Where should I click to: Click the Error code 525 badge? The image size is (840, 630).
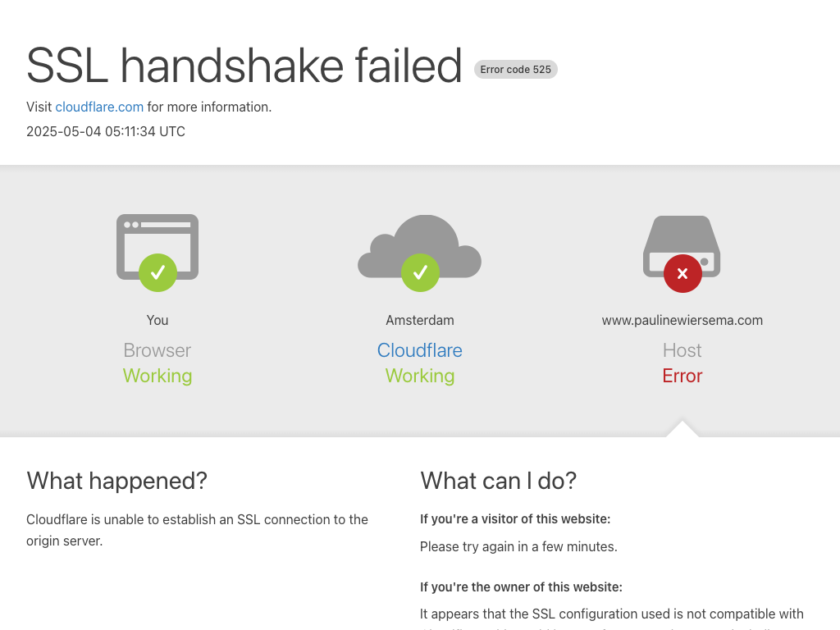516,70
